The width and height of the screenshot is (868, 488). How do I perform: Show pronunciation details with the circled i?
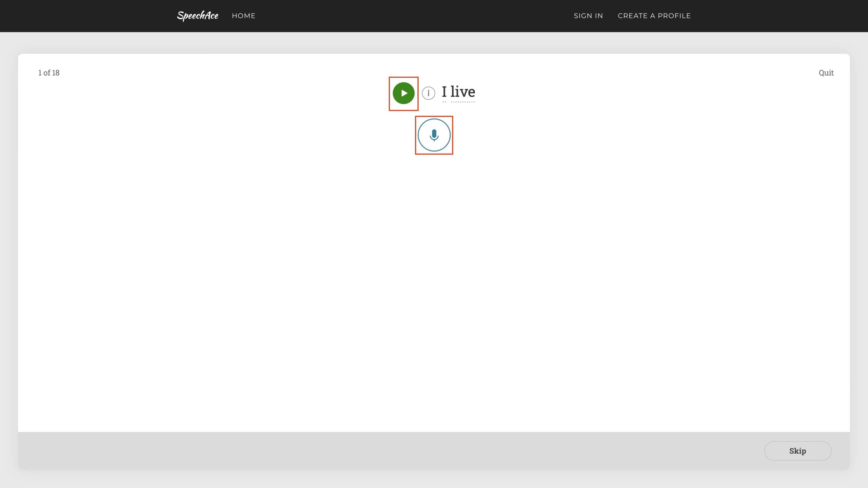429,93
